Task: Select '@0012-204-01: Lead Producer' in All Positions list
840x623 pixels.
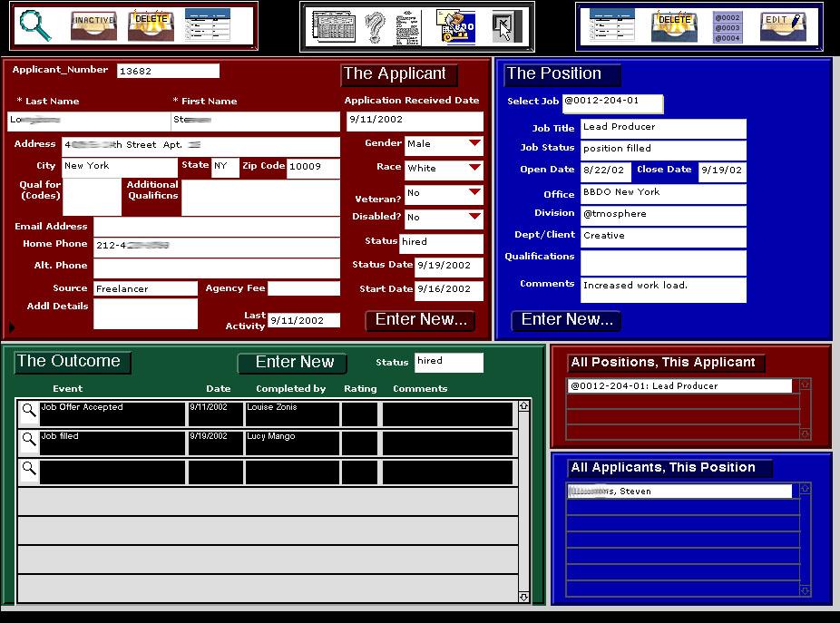Action: click(x=679, y=386)
